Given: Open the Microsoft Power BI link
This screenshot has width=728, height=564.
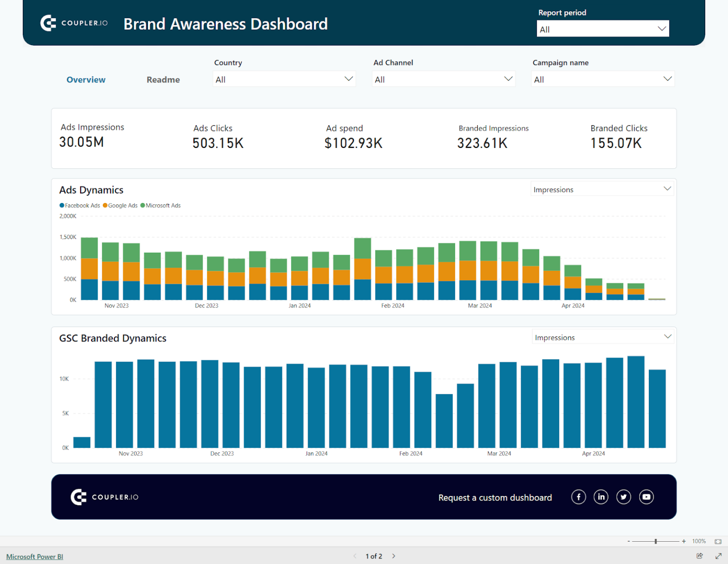Looking at the screenshot, I should click(x=34, y=556).
